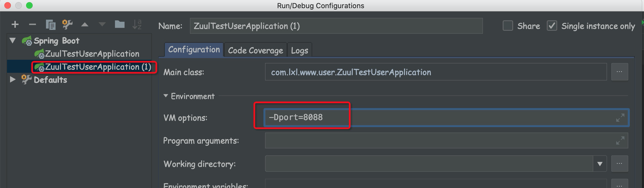Expand the Defaults tree node
This screenshot has height=188, width=644.
coord(13,80)
